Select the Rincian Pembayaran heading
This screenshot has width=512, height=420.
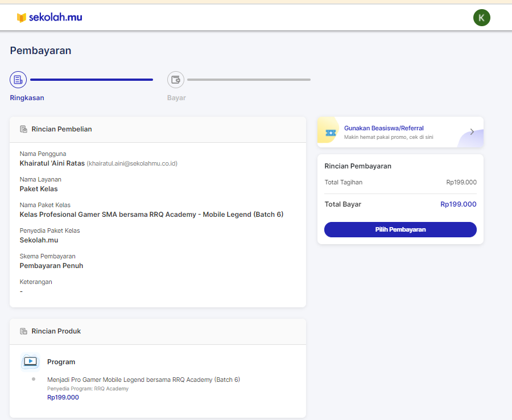[358, 166]
